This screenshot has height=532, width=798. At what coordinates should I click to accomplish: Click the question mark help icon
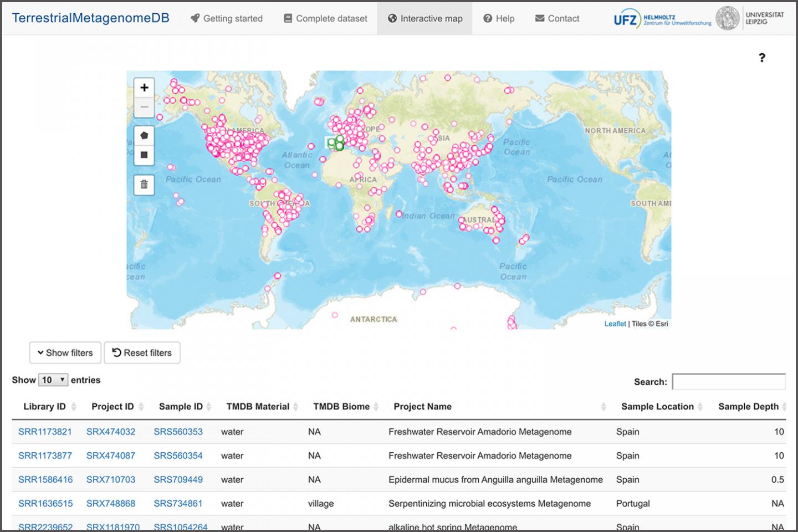[x=762, y=58]
